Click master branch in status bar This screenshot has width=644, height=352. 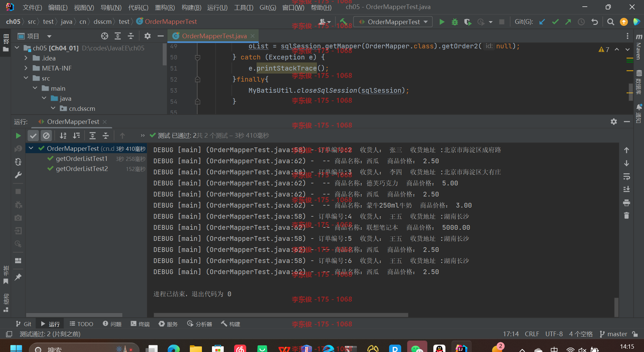click(x=613, y=334)
